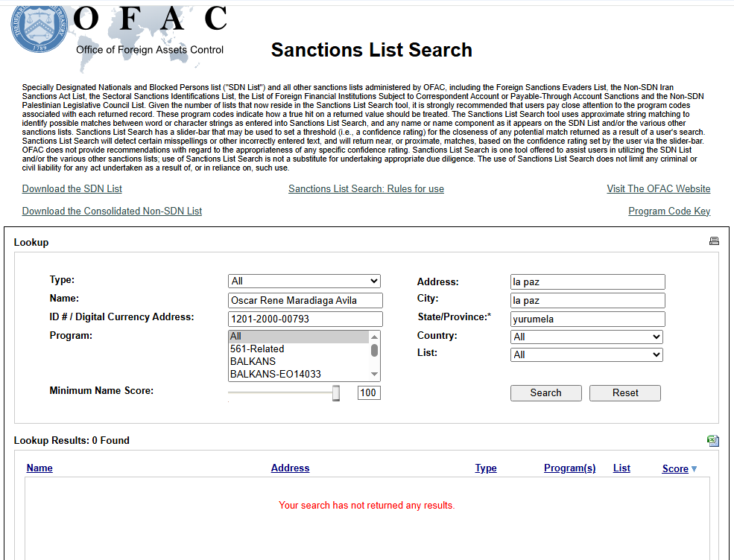This screenshot has width=734, height=560.
Task: Click the Name input field
Action: pyautogui.click(x=306, y=301)
